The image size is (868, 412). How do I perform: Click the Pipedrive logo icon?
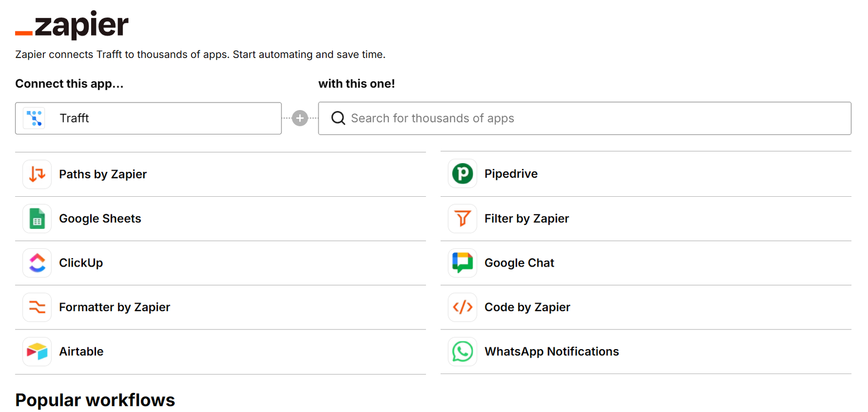pos(462,173)
